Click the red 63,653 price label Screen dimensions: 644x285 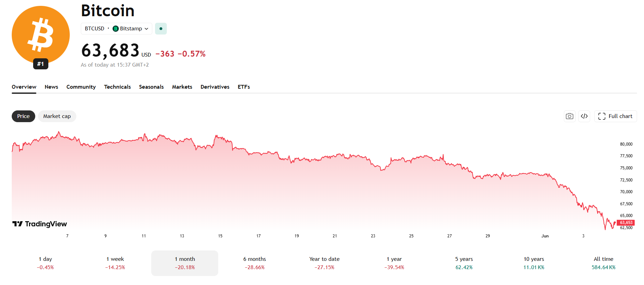(626, 223)
